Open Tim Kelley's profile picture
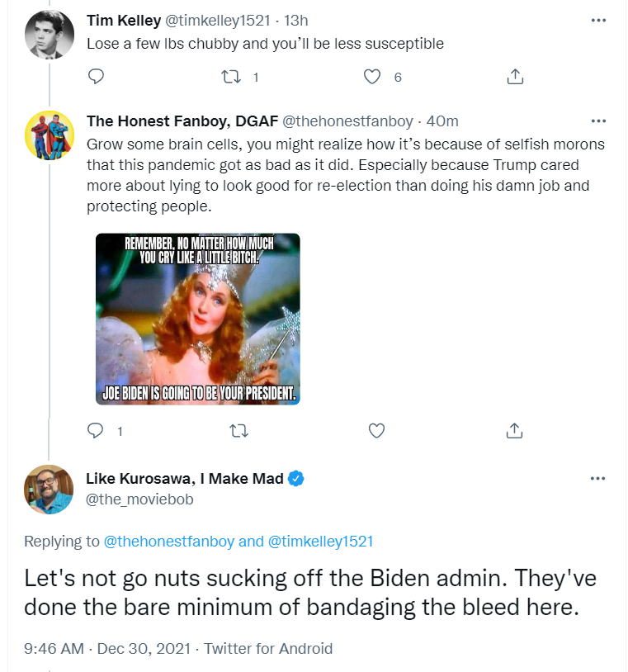 50,35
